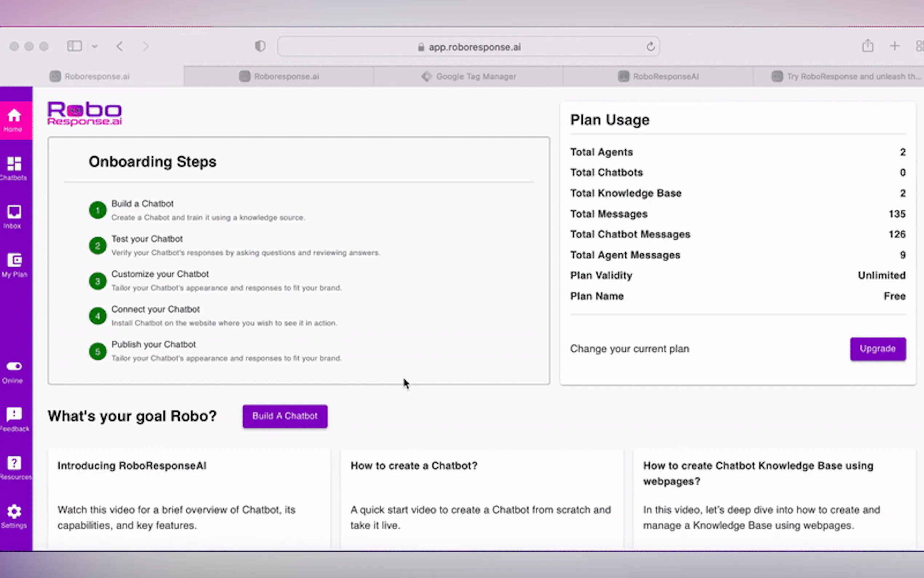Click the Plan Name Free value

coord(895,296)
